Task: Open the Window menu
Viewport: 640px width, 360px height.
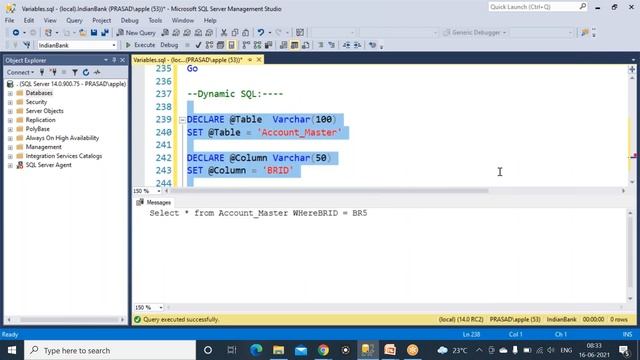Action: (x=182, y=20)
